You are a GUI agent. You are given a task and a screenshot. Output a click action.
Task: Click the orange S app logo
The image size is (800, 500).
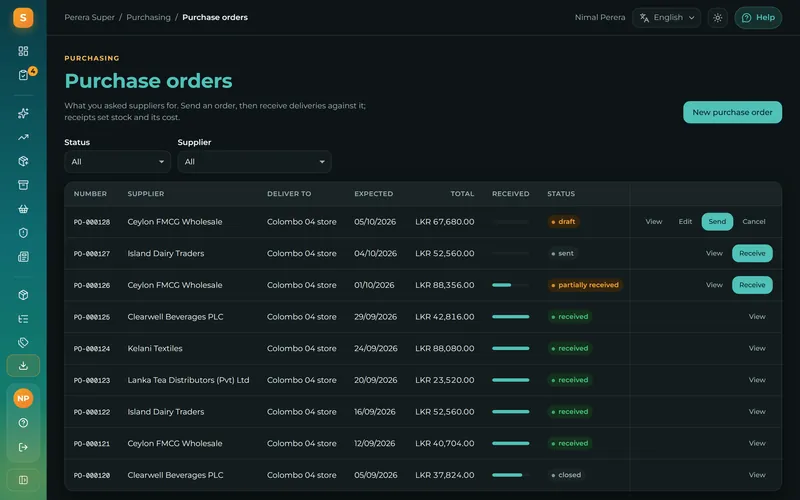pos(23,18)
